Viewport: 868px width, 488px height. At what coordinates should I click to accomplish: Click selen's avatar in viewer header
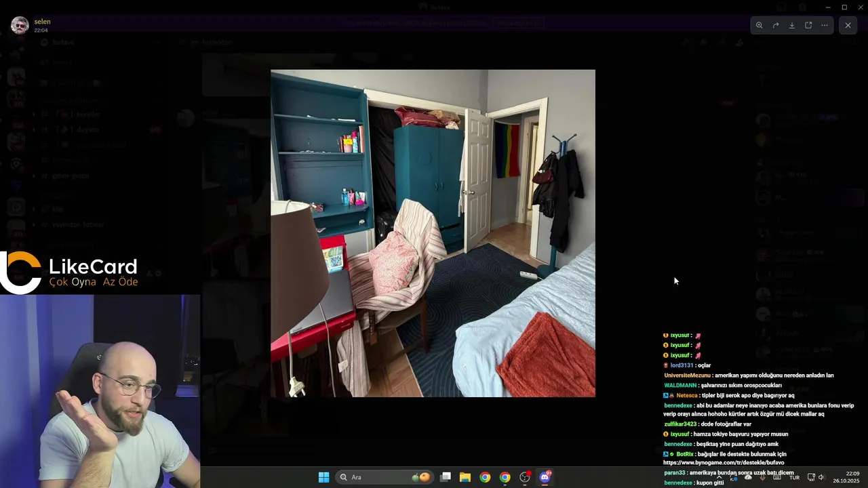(x=20, y=25)
